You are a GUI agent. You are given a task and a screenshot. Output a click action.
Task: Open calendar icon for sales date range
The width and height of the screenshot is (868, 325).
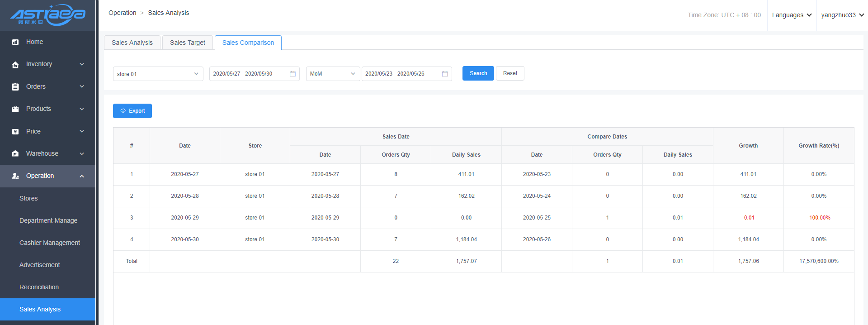[292, 74]
